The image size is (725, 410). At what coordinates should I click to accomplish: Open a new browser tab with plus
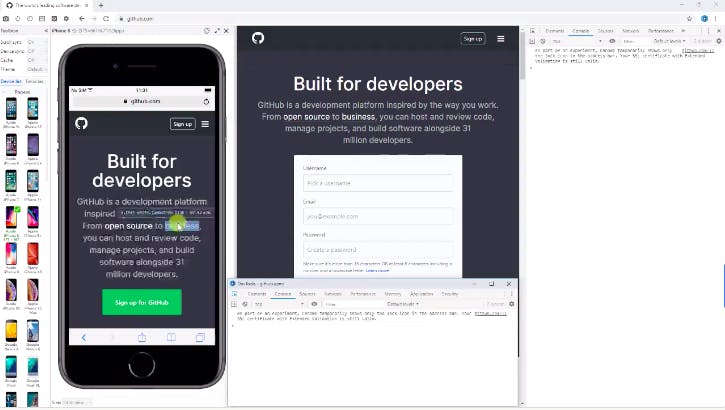(x=101, y=5)
